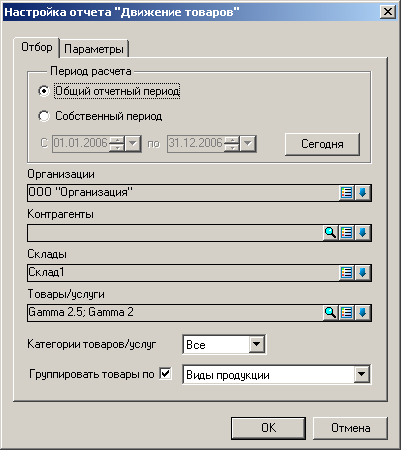Search Контрагенты with the magnifier icon

(x=330, y=233)
